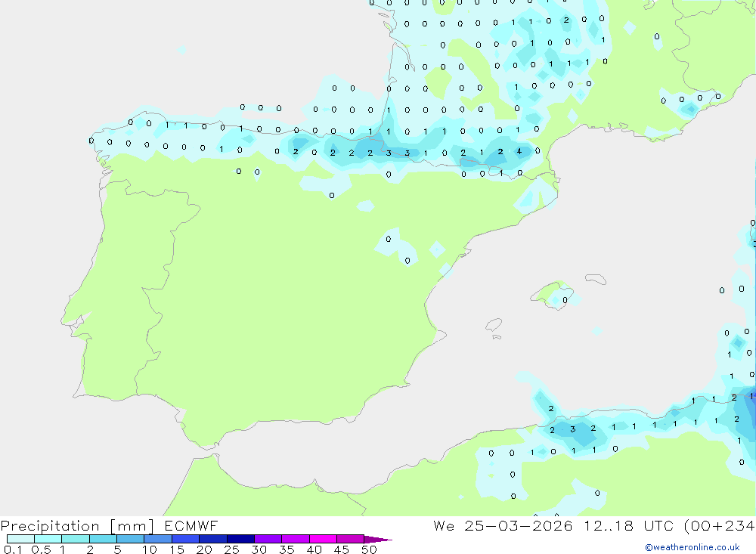Click the 40–45 mm magenta legend box
The width and height of the screenshot is (756, 554).
[x=323, y=539]
